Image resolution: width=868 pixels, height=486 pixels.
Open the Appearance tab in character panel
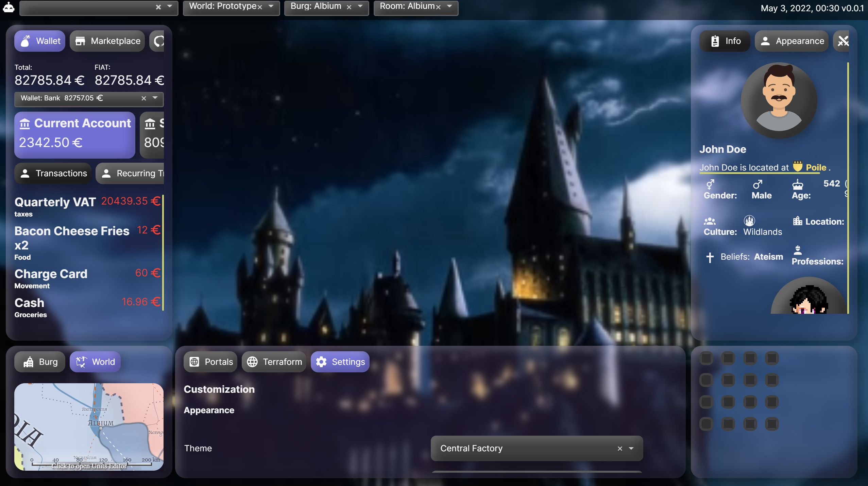pos(792,41)
